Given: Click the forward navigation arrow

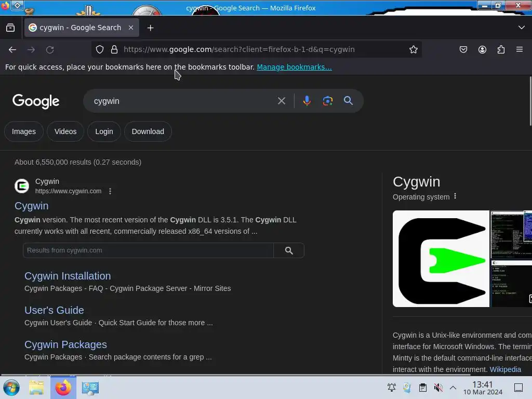Looking at the screenshot, I should tap(31, 49).
